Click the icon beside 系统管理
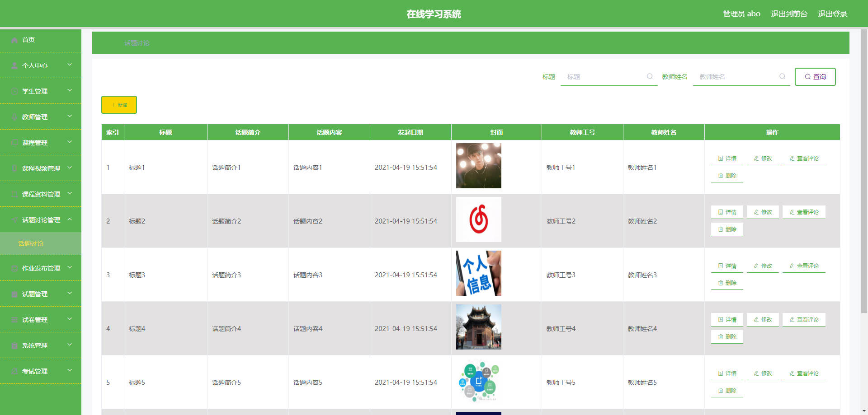Screen dimensions: 868x415 pyautogui.click(x=14, y=345)
